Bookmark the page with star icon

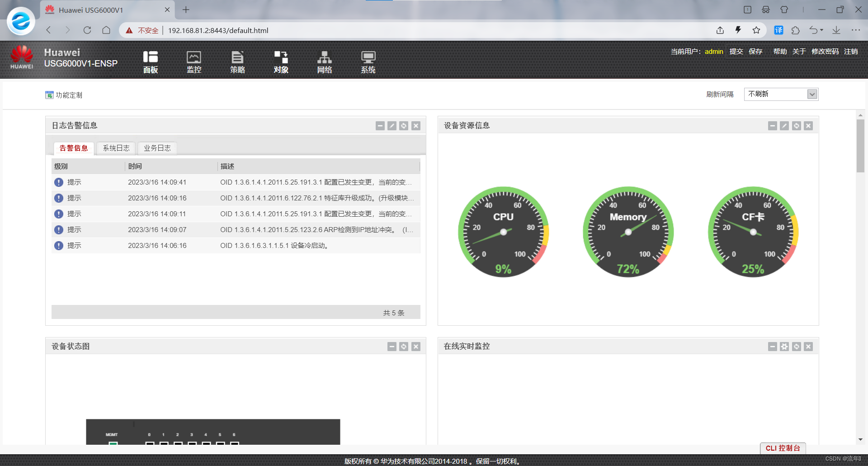(756, 30)
